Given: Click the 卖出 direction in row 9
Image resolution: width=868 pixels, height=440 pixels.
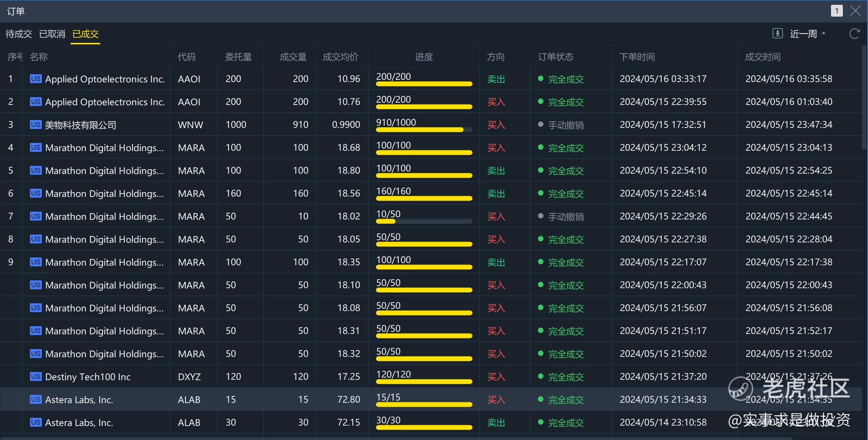Looking at the screenshot, I should tap(496, 262).
